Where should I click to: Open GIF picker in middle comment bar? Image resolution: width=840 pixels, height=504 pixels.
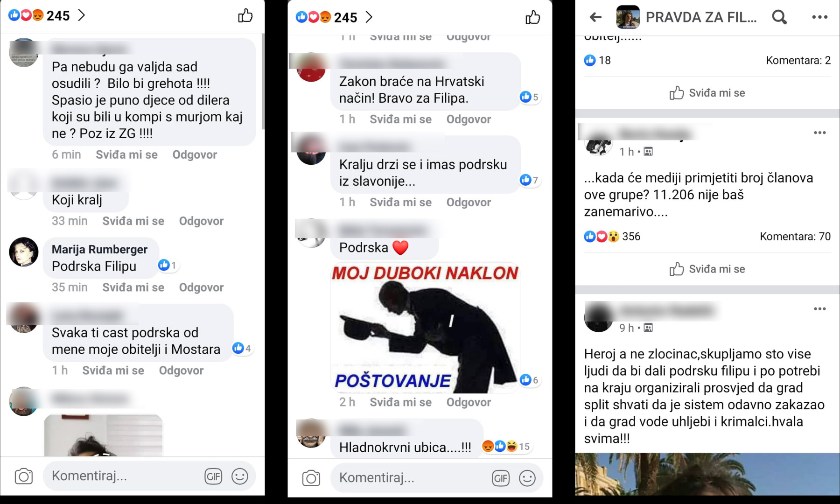tap(501, 478)
